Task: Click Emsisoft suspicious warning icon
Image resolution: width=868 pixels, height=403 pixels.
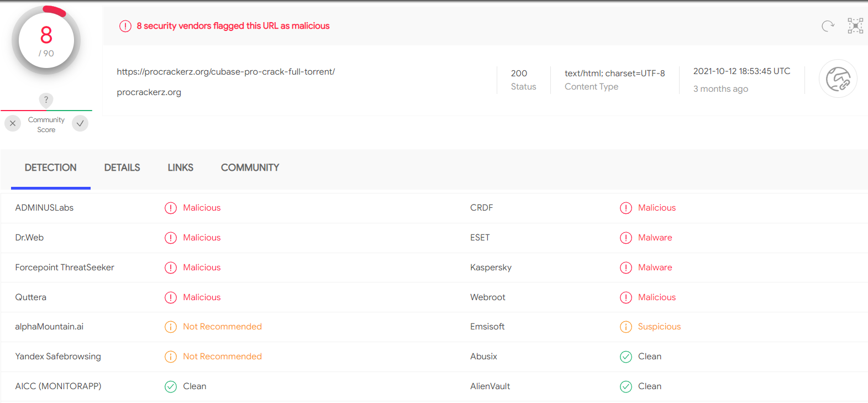Action: tap(625, 327)
